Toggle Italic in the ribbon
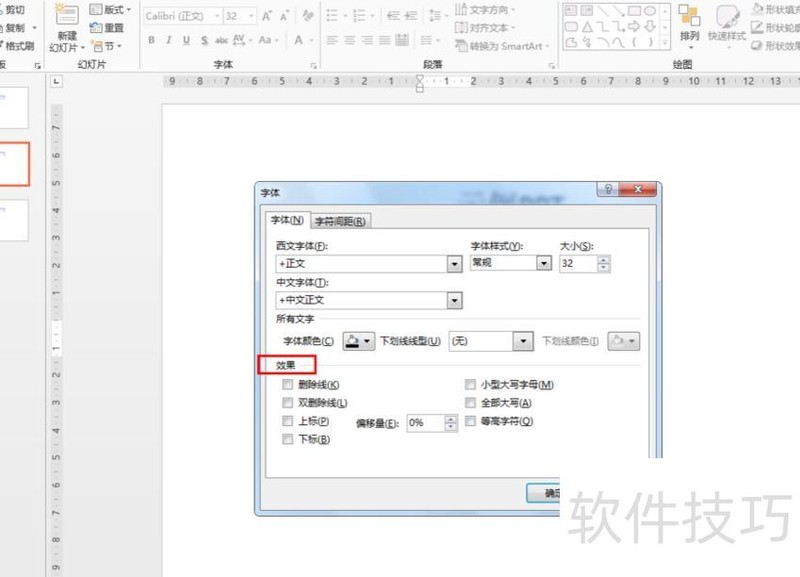This screenshot has width=800, height=577. tap(169, 40)
